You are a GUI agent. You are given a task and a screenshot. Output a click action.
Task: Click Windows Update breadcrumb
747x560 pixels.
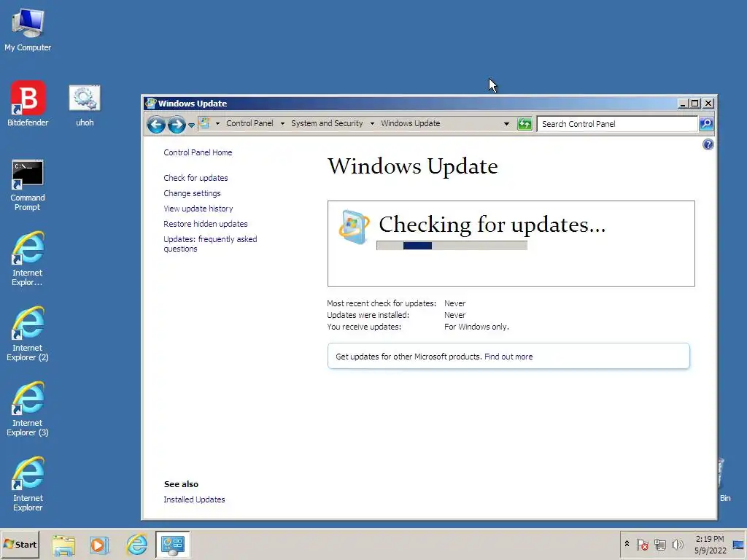pyautogui.click(x=410, y=123)
